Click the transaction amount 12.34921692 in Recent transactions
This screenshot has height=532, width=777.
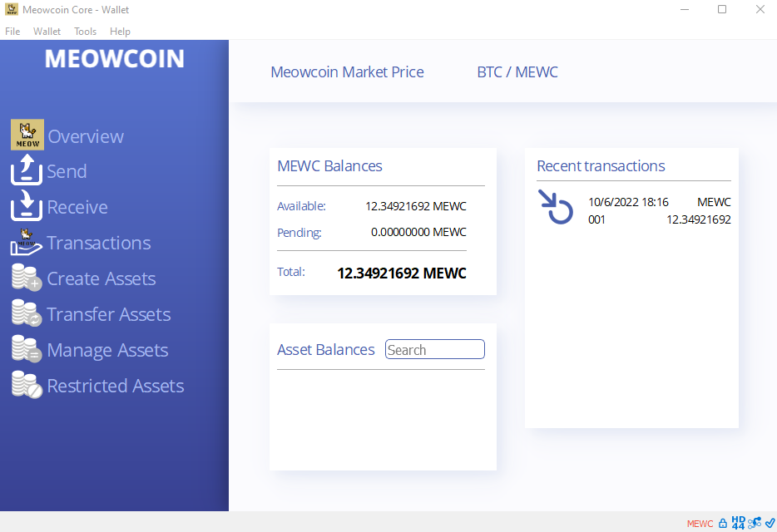699,219
